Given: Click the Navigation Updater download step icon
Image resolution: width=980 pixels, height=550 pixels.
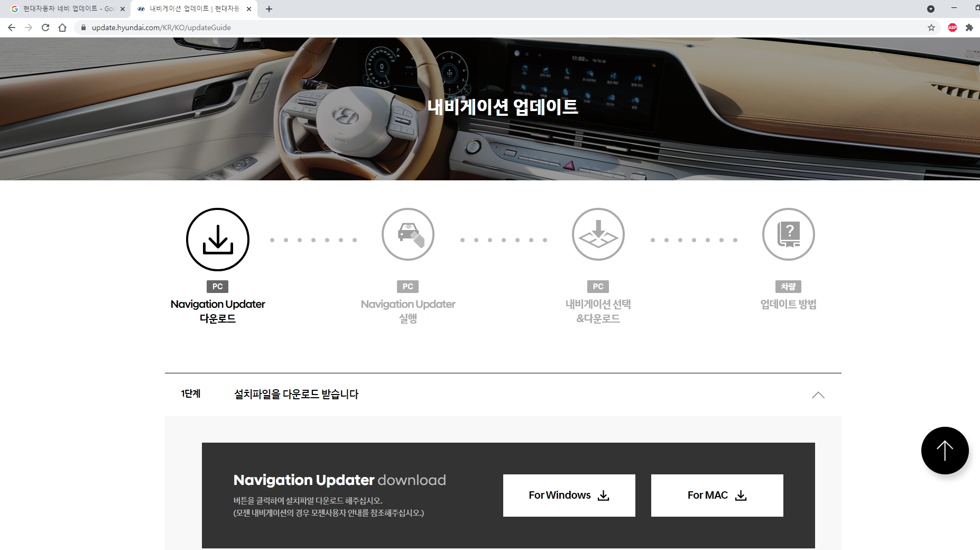Looking at the screenshot, I should tap(218, 240).
